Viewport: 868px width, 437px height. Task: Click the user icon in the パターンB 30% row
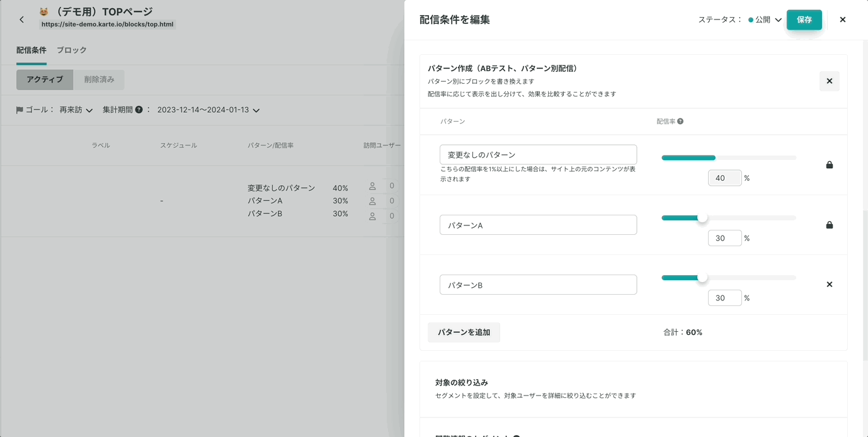pyautogui.click(x=372, y=216)
